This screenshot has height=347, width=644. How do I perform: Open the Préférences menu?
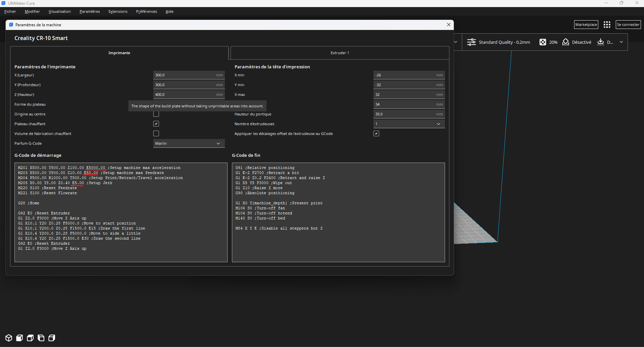147,11
